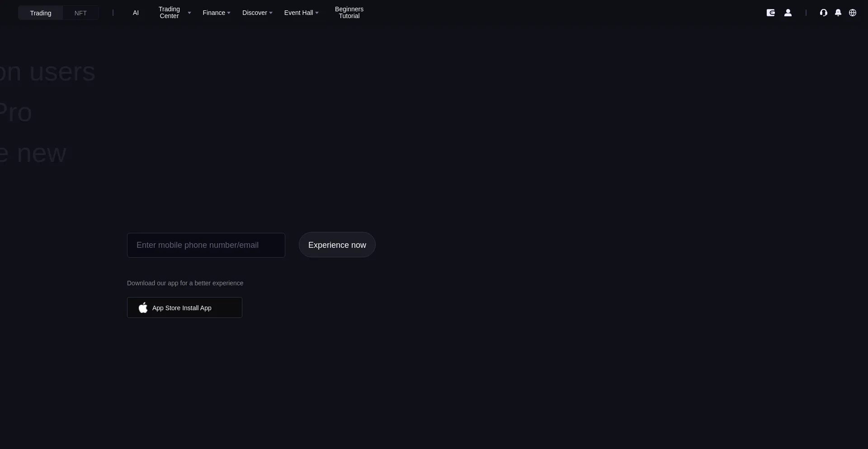Open Beginners Tutorial link
Screen dimensions: 868x449
349,13
